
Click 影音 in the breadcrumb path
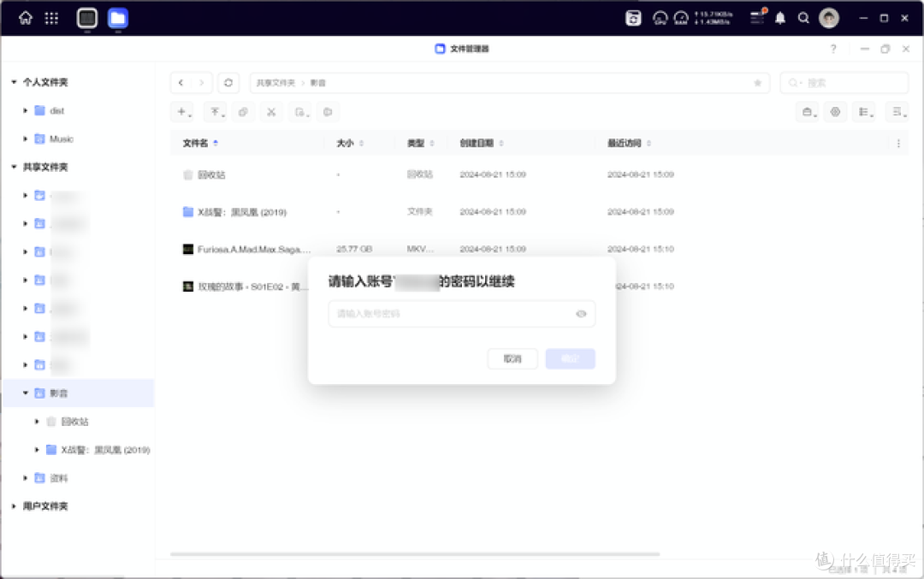point(318,82)
